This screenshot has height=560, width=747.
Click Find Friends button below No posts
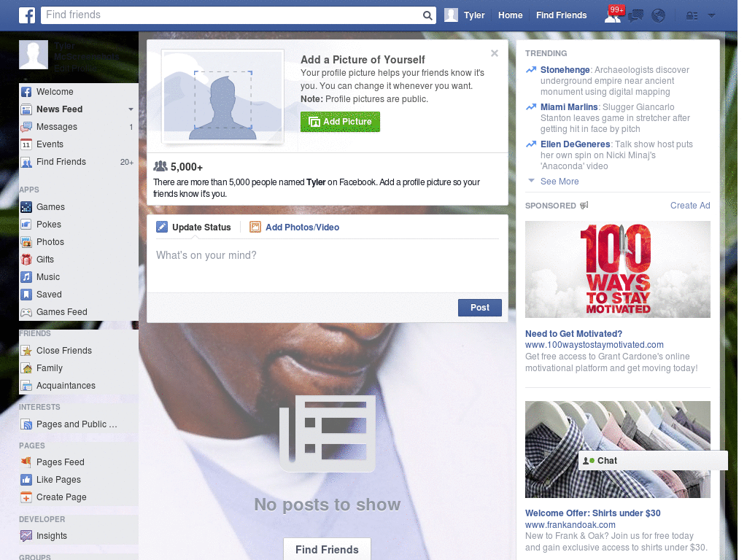(x=327, y=550)
